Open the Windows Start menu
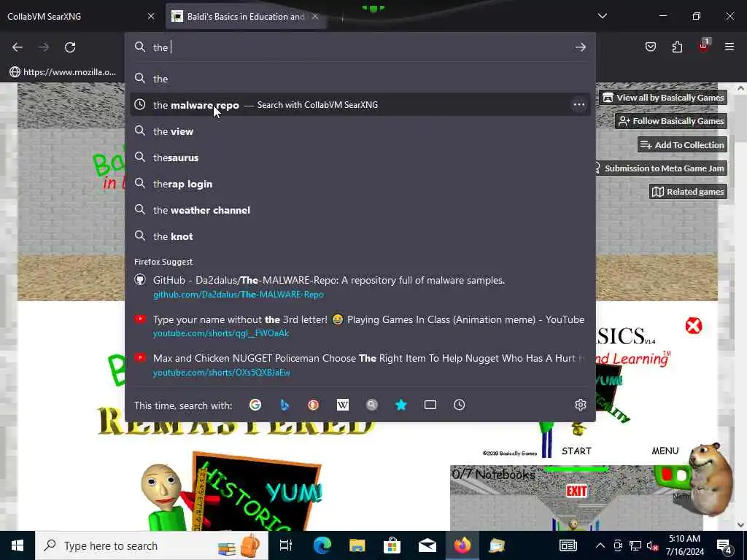 (x=18, y=545)
